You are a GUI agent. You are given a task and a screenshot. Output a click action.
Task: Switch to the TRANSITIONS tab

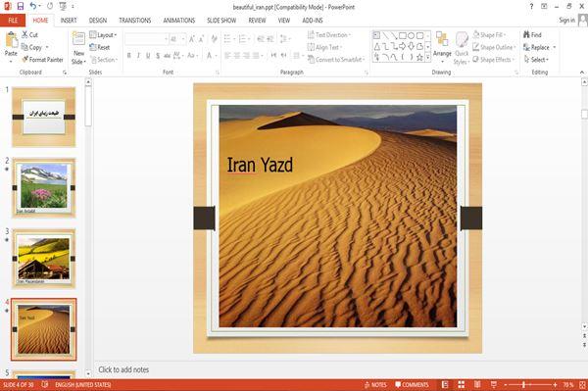tap(135, 21)
